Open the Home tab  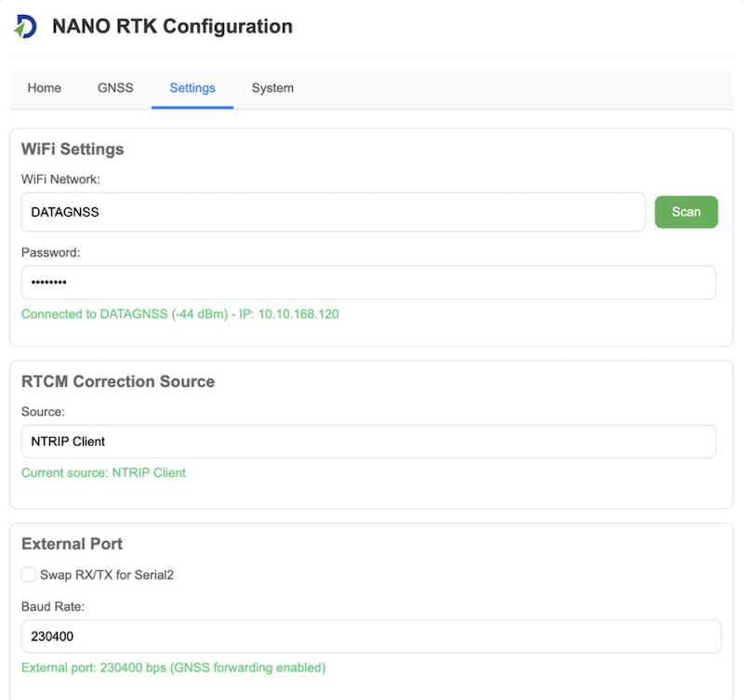(45, 88)
